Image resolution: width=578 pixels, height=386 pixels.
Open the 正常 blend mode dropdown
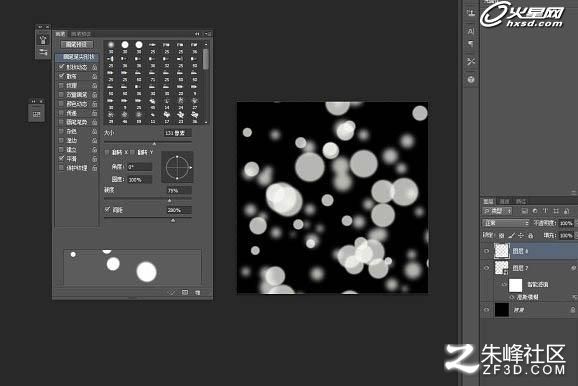[506, 223]
